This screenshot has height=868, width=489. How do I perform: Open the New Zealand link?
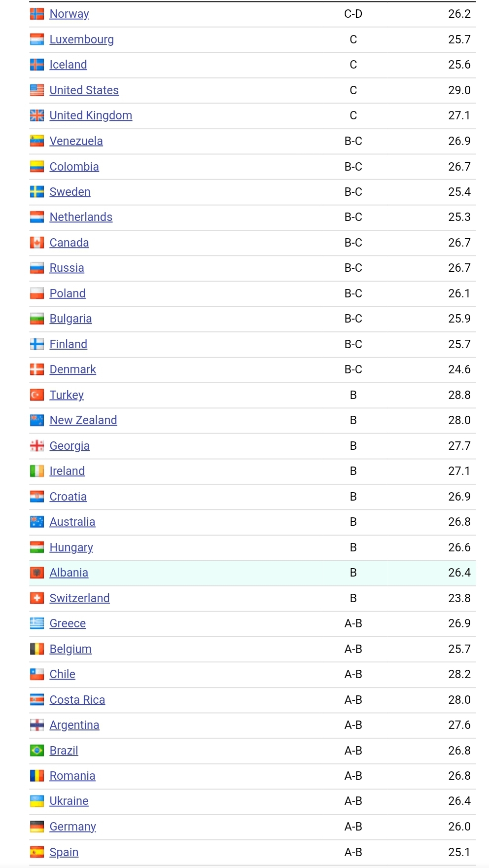click(83, 420)
